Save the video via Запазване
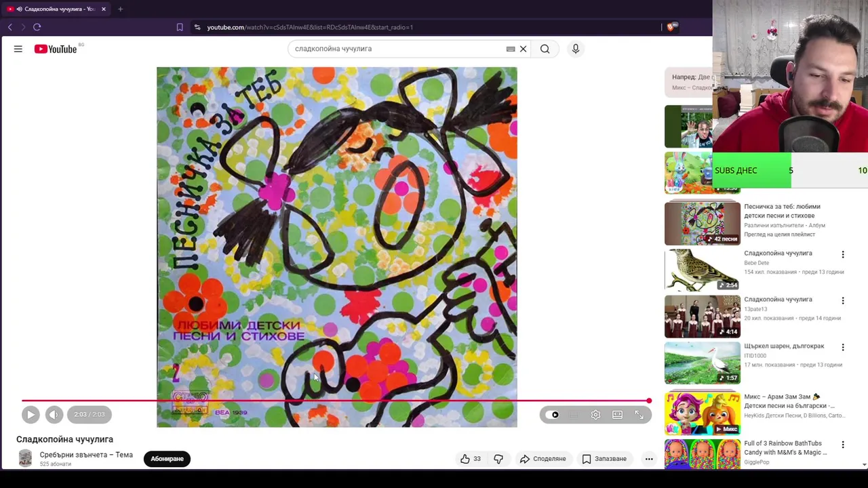The height and width of the screenshot is (488, 868). (604, 459)
